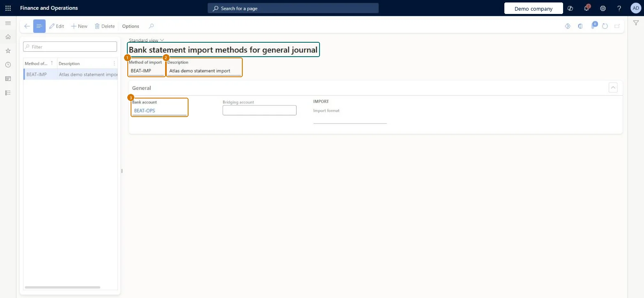This screenshot has width=644, height=298.
Task: Open the Copilot icon in header
Action: coord(570,8)
